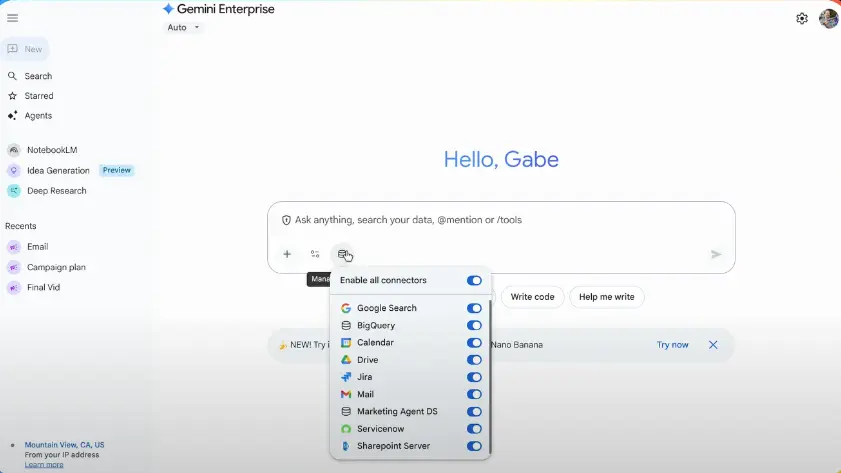Click Try now on the banner
Viewport: 841px width, 473px height.
point(672,345)
